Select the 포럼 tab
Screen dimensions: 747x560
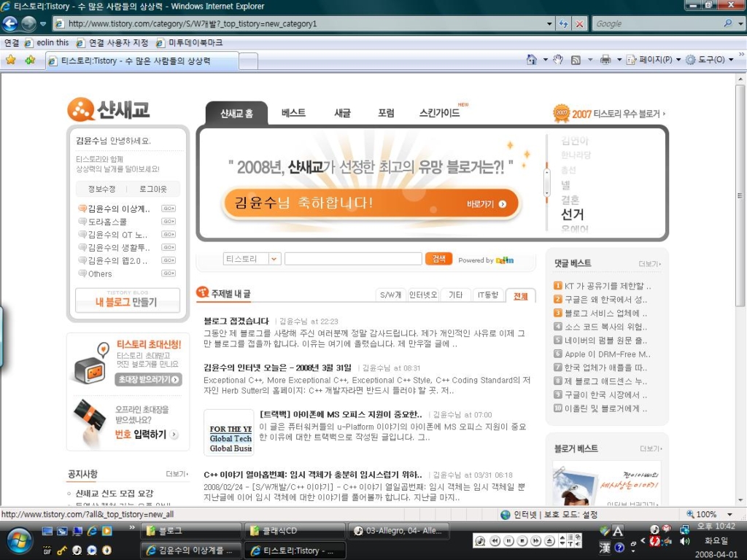click(386, 113)
